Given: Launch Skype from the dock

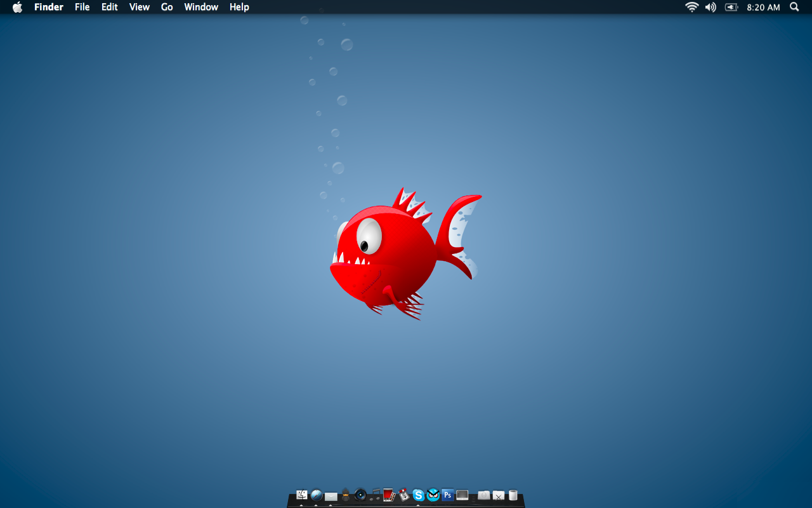Looking at the screenshot, I should point(419,495).
